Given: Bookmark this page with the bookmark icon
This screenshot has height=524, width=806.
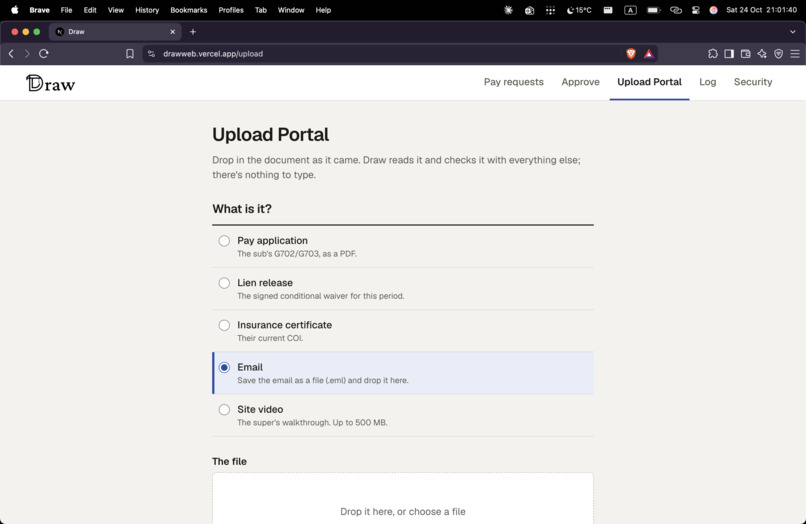Looking at the screenshot, I should pyautogui.click(x=130, y=53).
